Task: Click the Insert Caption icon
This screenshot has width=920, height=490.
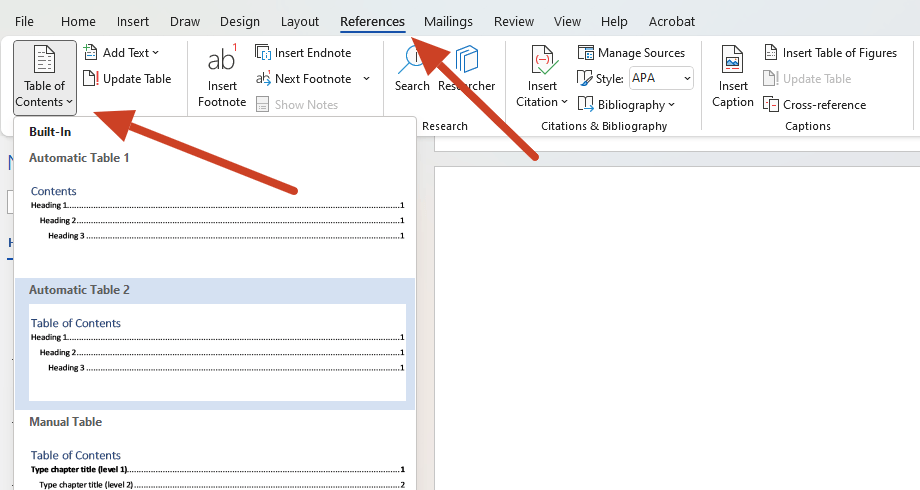Action: click(x=732, y=77)
